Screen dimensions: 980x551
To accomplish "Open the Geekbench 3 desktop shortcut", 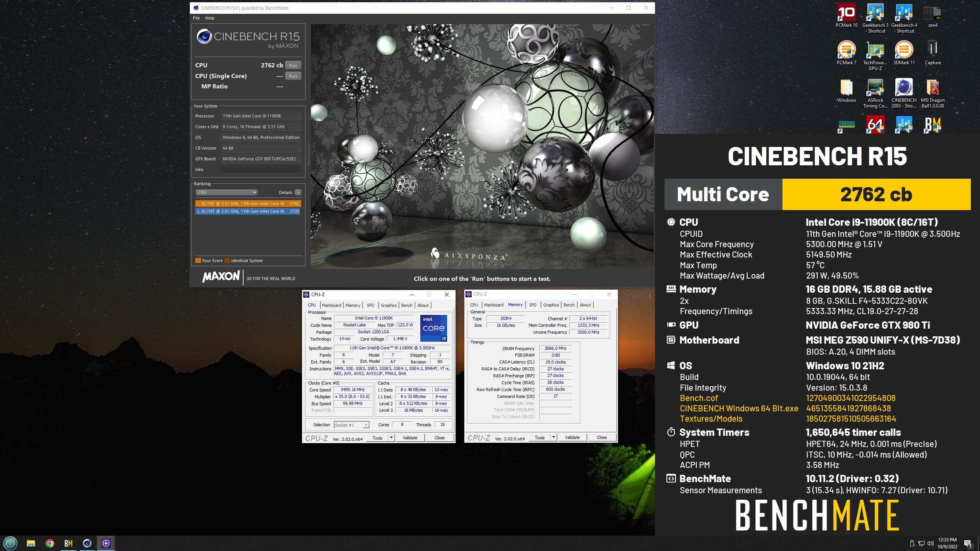I will (x=875, y=18).
